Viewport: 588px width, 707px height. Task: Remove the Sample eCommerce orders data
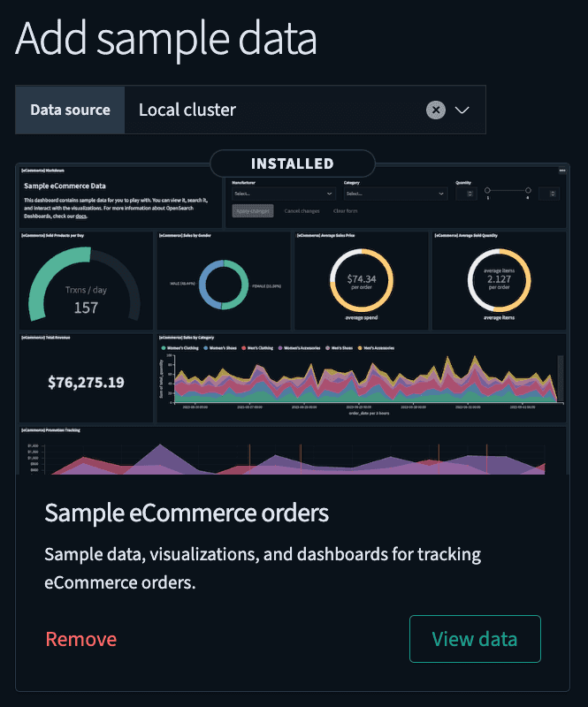81,639
